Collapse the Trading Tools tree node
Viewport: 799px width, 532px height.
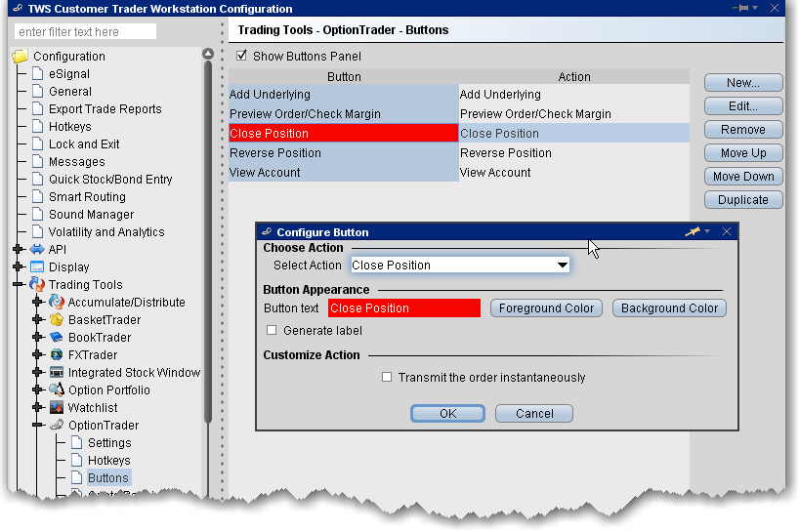click(18, 285)
